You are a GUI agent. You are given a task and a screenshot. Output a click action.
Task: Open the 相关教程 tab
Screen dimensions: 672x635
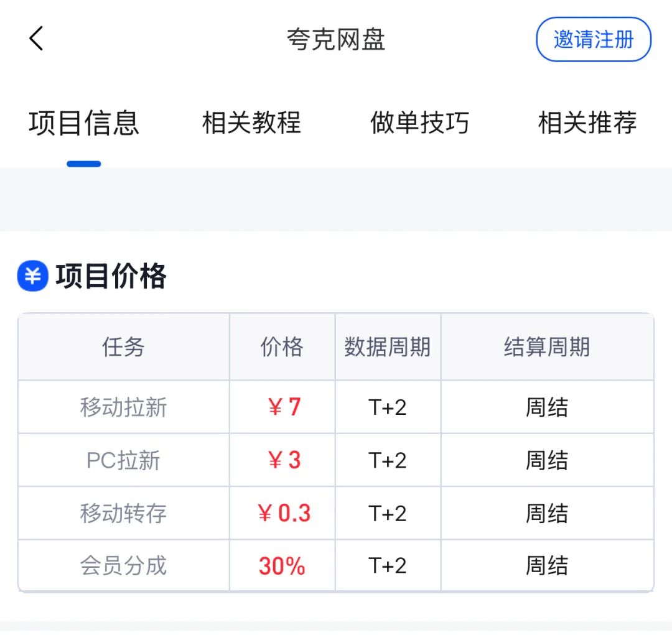(x=252, y=123)
